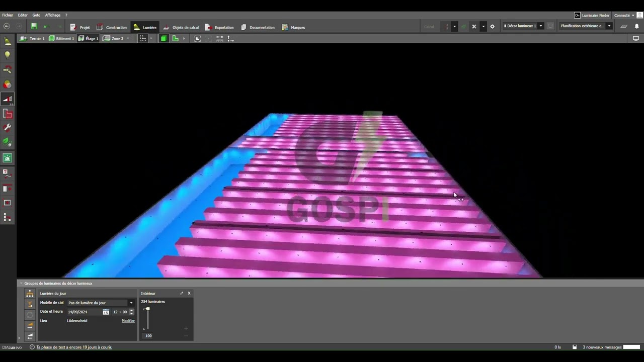Viewport: 644px width, 362px height.
Task: Select the active light scenes tool
Action: pos(8,99)
